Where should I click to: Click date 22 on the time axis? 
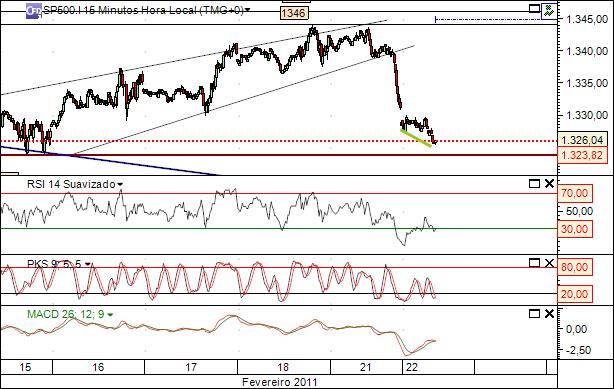pos(412,367)
